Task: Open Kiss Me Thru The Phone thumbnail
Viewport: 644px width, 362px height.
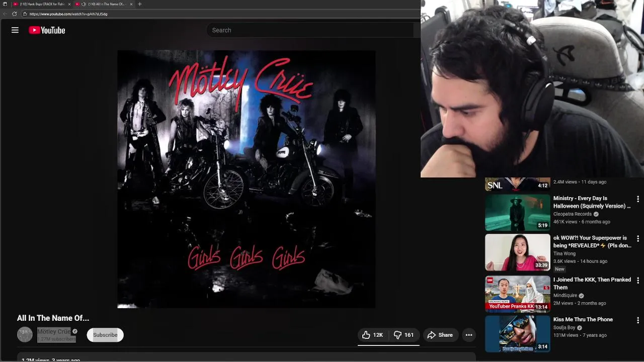Action: click(x=517, y=333)
